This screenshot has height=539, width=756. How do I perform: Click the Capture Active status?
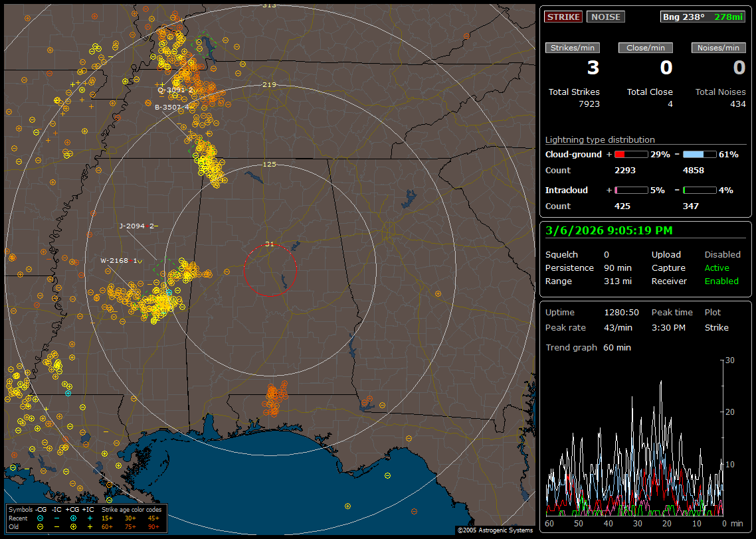click(717, 268)
